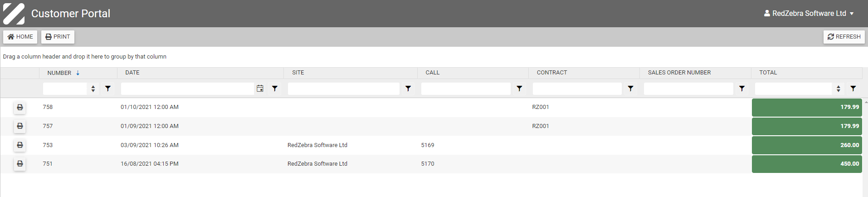Click the Number filter spinner arrows

[x=93, y=89]
